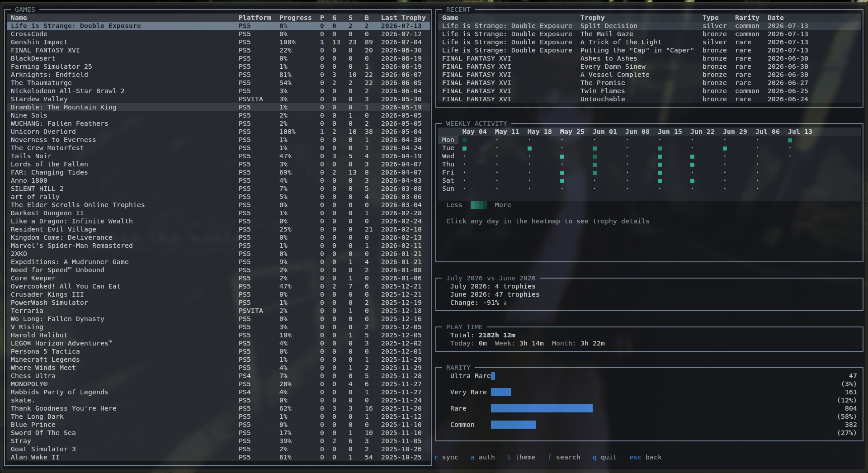
Task: Click esc back in footer
Action: click(x=646, y=457)
